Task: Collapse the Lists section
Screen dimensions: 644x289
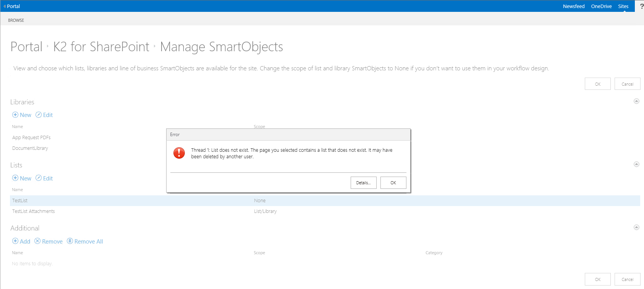Action: pyautogui.click(x=636, y=164)
